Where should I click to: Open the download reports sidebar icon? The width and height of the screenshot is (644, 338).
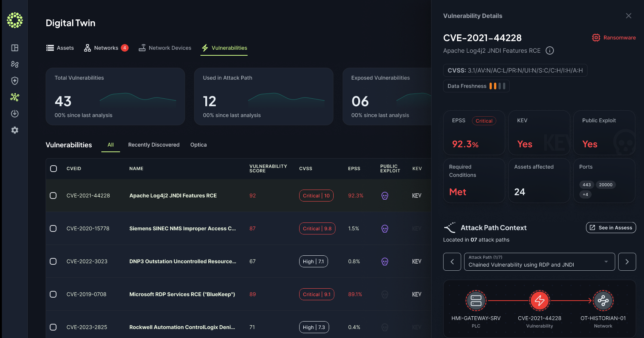click(x=15, y=114)
